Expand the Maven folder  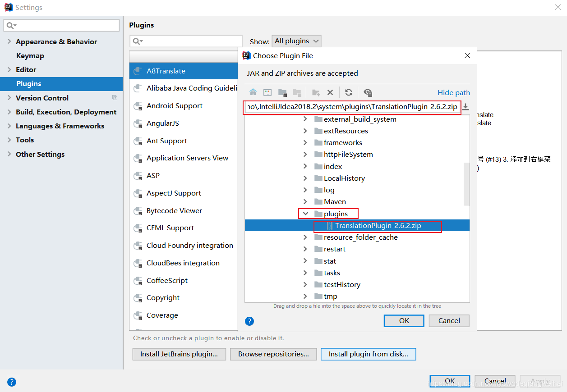click(305, 201)
